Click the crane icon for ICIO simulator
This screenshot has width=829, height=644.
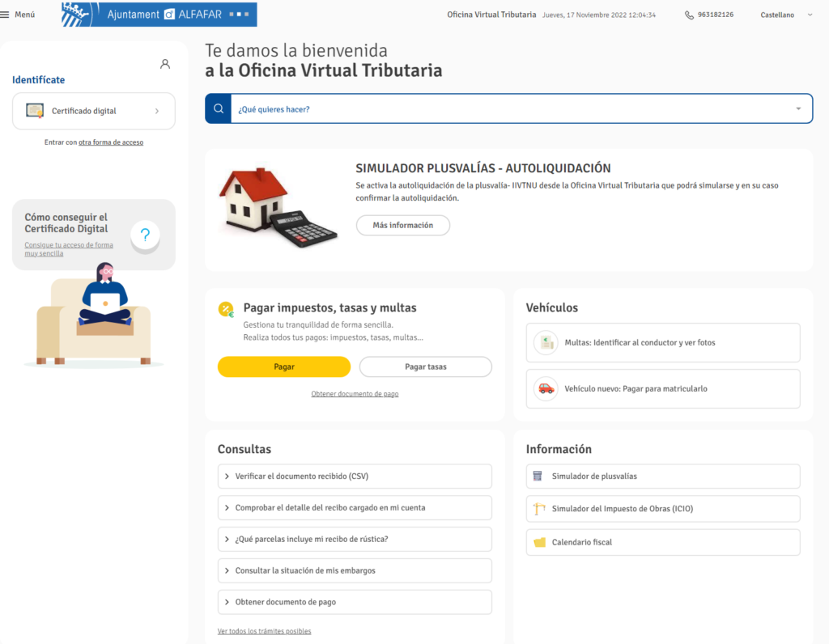coord(539,509)
